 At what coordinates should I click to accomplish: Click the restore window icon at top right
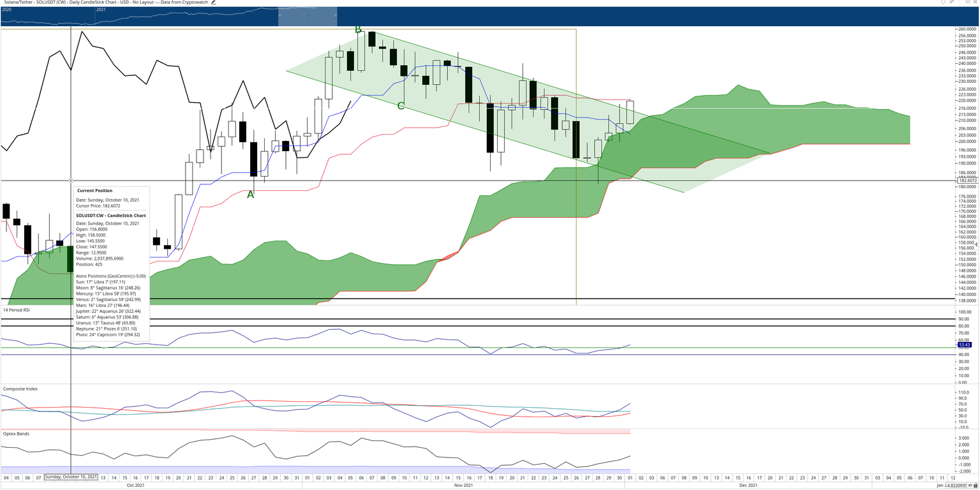click(967, 2)
